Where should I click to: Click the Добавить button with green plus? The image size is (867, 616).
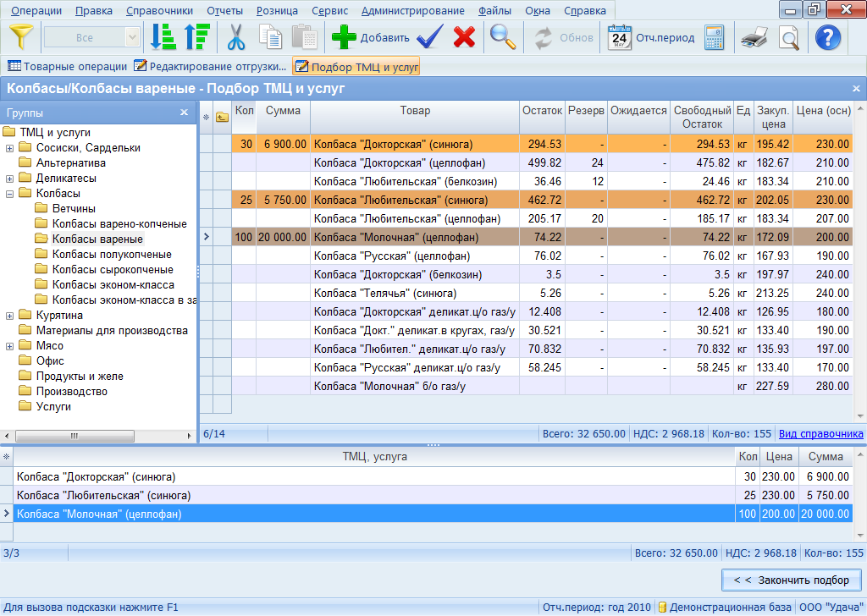point(370,38)
